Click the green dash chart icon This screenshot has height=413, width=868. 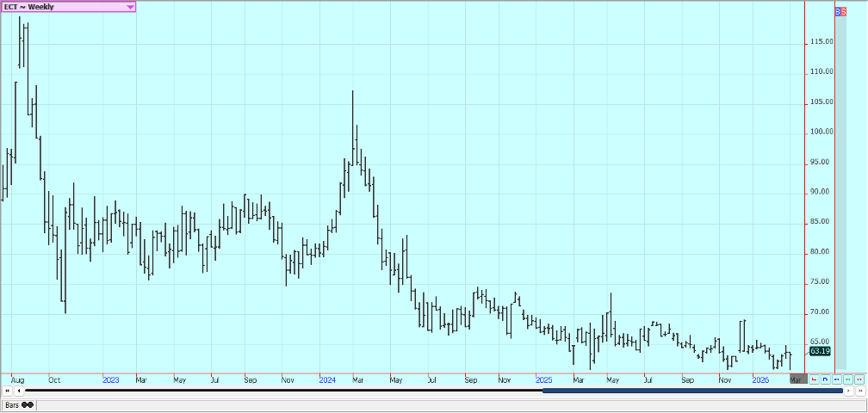click(x=847, y=379)
